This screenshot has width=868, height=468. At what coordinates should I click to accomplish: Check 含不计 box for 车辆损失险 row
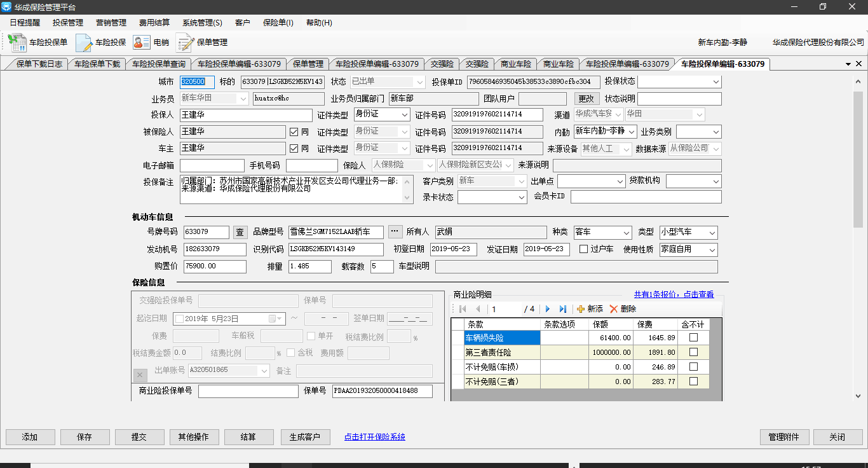[x=693, y=338]
